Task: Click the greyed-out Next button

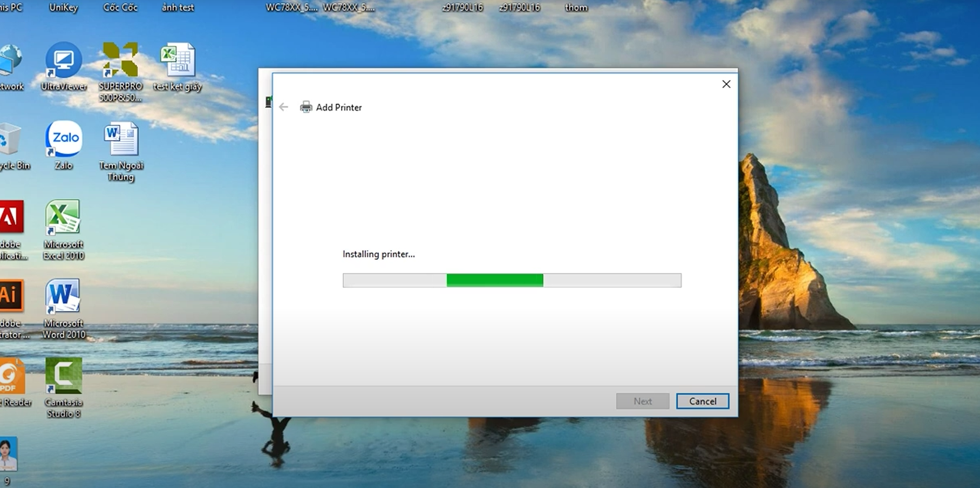Action: [x=642, y=401]
